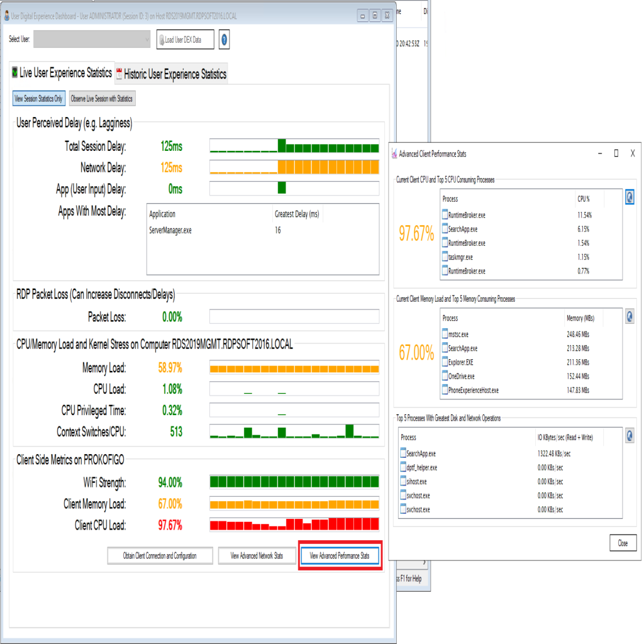Select the ServerManager.exe row in delay list
Viewport: 644px width, 644px height.
coord(170,230)
